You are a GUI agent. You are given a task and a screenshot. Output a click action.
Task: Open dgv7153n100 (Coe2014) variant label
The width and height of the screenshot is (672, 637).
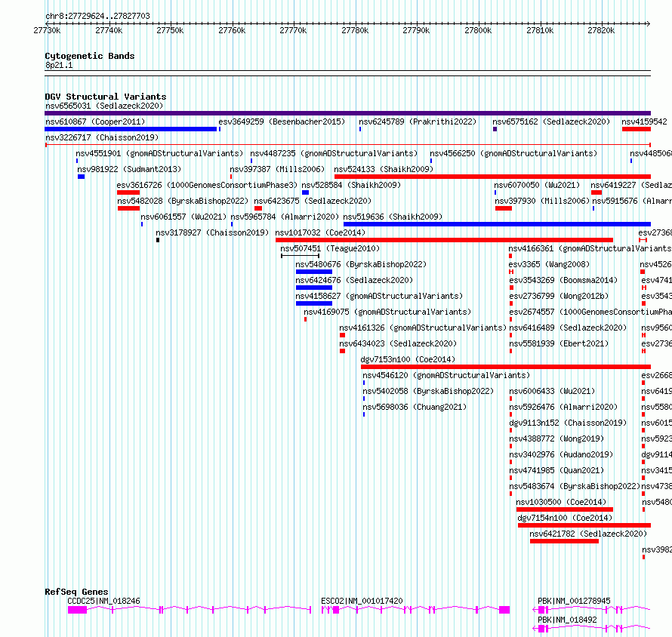408,359
